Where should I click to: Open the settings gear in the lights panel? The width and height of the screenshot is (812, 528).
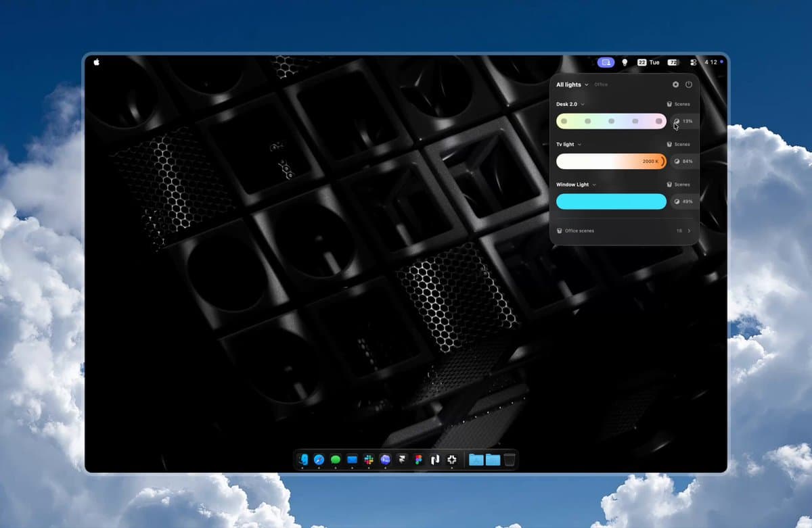coord(675,85)
